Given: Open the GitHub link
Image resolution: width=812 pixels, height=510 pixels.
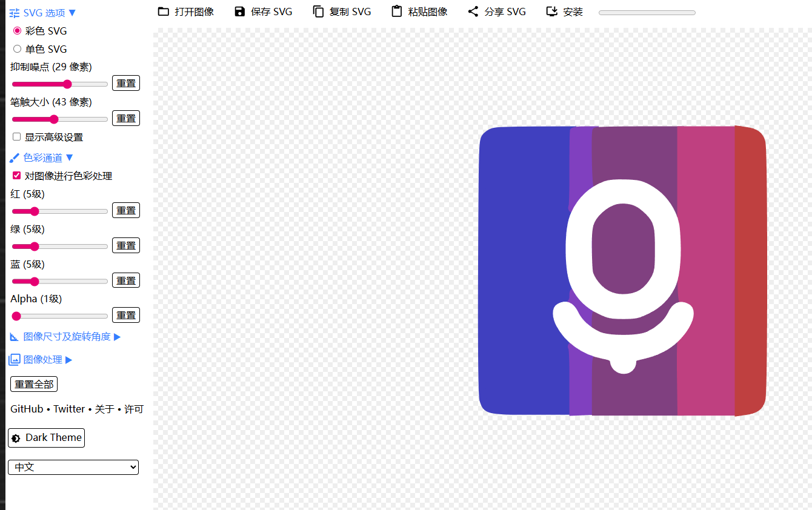Looking at the screenshot, I should pos(27,409).
